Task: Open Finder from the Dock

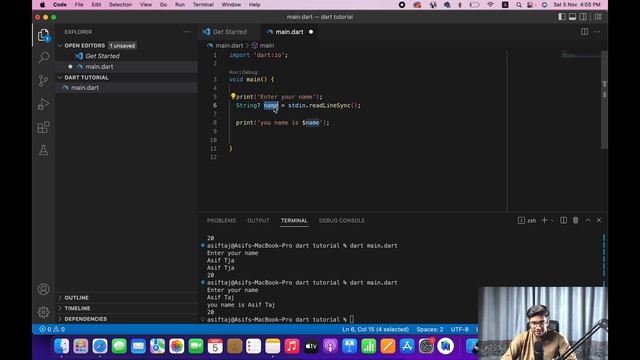Action: click(62, 346)
